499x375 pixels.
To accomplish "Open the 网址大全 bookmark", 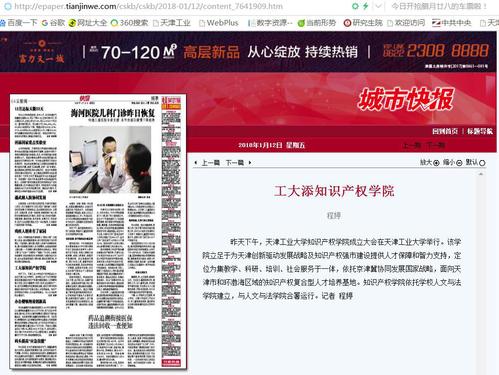I will [88, 23].
